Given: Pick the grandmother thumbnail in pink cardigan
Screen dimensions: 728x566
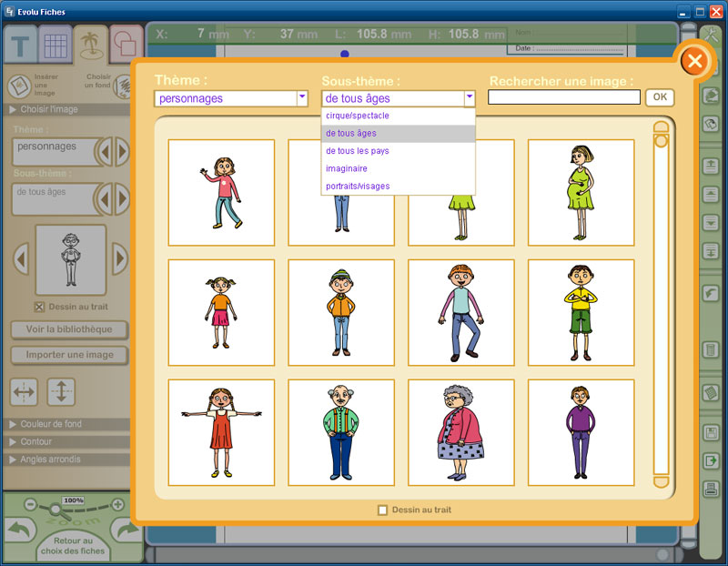Looking at the screenshot, I should [x=460, y=431].
